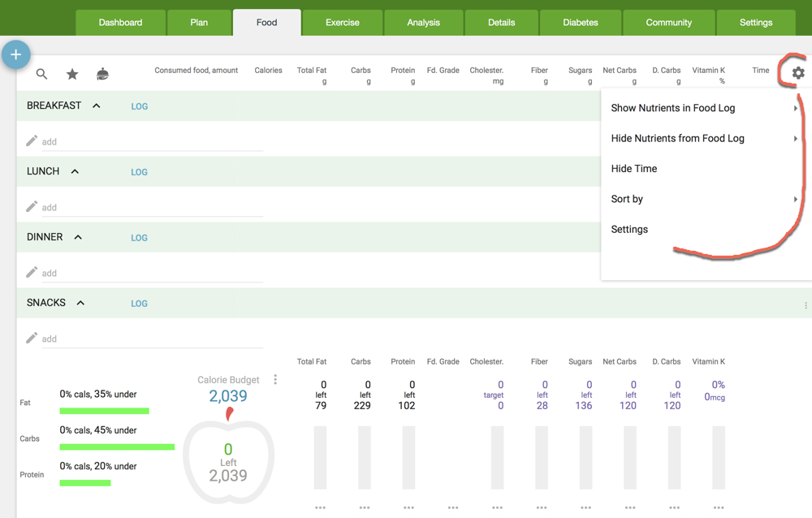Click LOG link next to Lunch
This screenshot has height=518, width=812.
tap(140, 172)
